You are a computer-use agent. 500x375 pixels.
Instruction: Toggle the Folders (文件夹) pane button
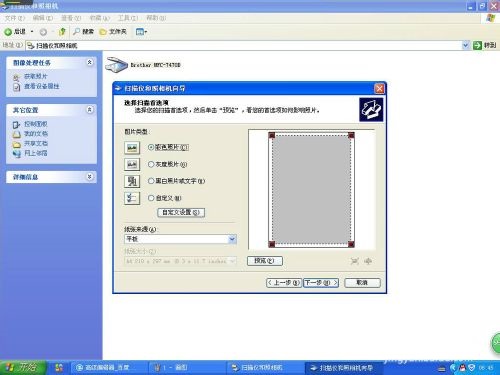click(x=113, y=32)
